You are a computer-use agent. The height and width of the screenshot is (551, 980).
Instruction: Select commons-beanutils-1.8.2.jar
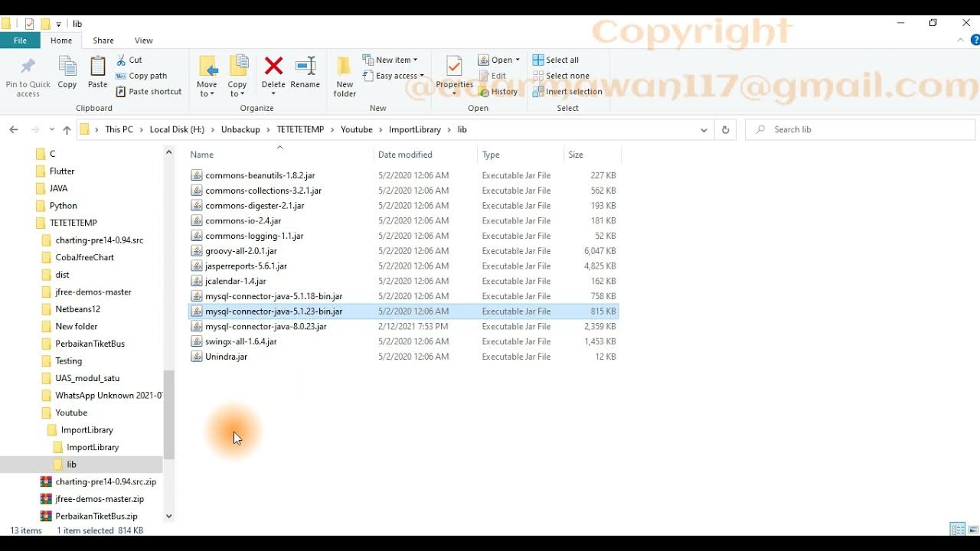[260, 175]
